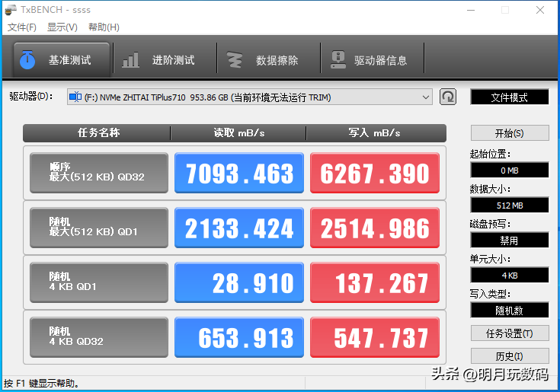Click the 2133.424 read result
The height and width of the screenshot is (392, 560).
[239, 228]
